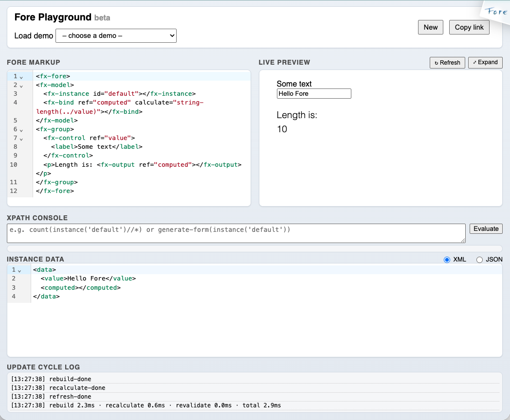Viewport: 510px width, 420px height.
Task: Click the fx-instance line in markup
Action: pyautogui.click(x=119, y=93)
